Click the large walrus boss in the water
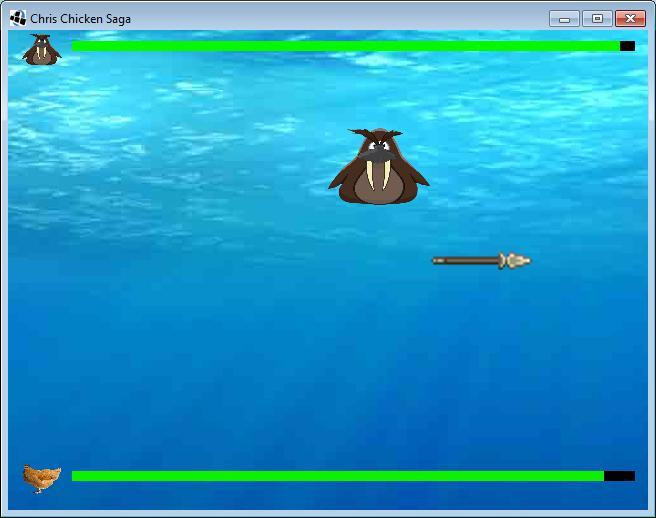The width and height of the screenshot is (656, 518). coord(379,167)
